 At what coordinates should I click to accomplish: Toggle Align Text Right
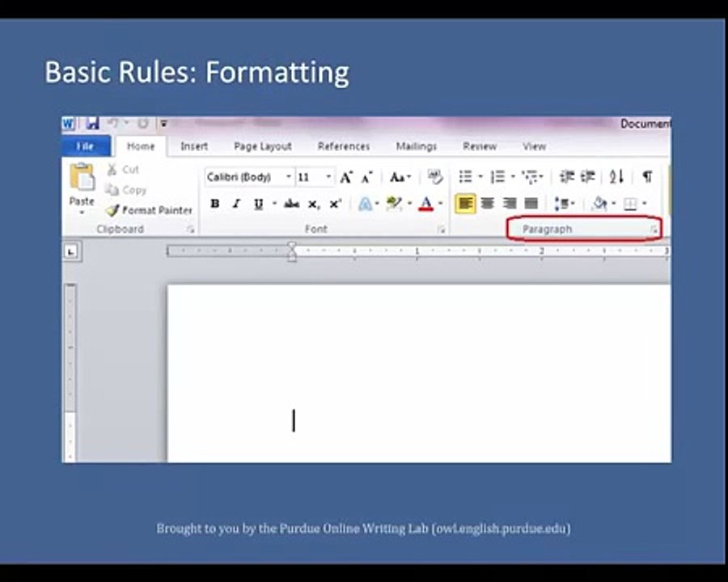[x=510, y=204]
